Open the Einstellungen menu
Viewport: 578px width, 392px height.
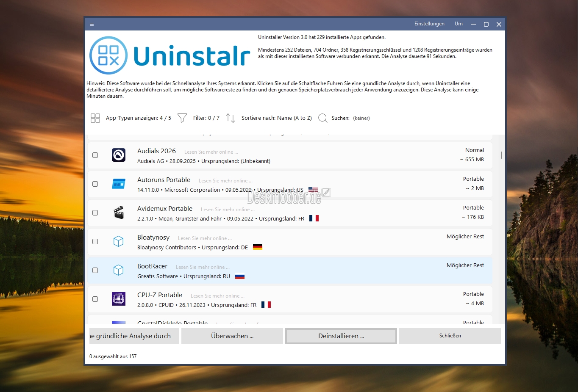pyautogui.click(x=429, y=24)
